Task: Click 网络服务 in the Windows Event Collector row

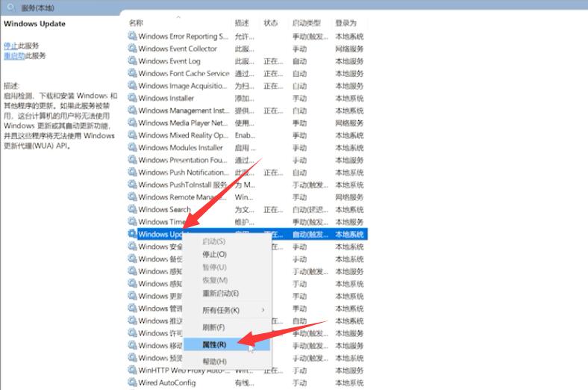Action: pos(349,49)
